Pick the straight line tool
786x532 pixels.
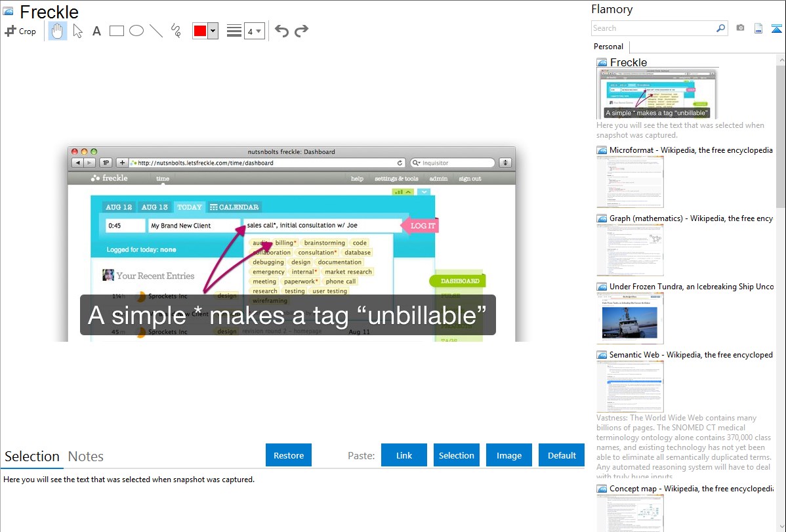pos(156,31)
